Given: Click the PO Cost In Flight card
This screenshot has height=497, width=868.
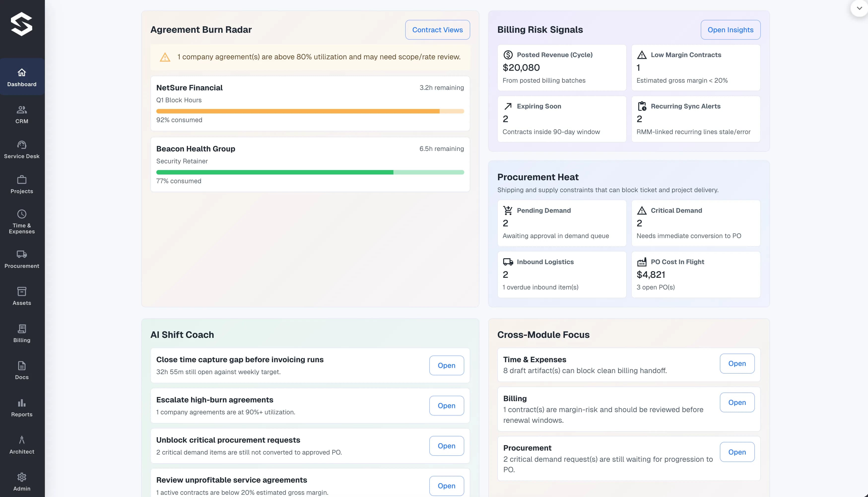Looking at the screenshot, I should 696,275.
